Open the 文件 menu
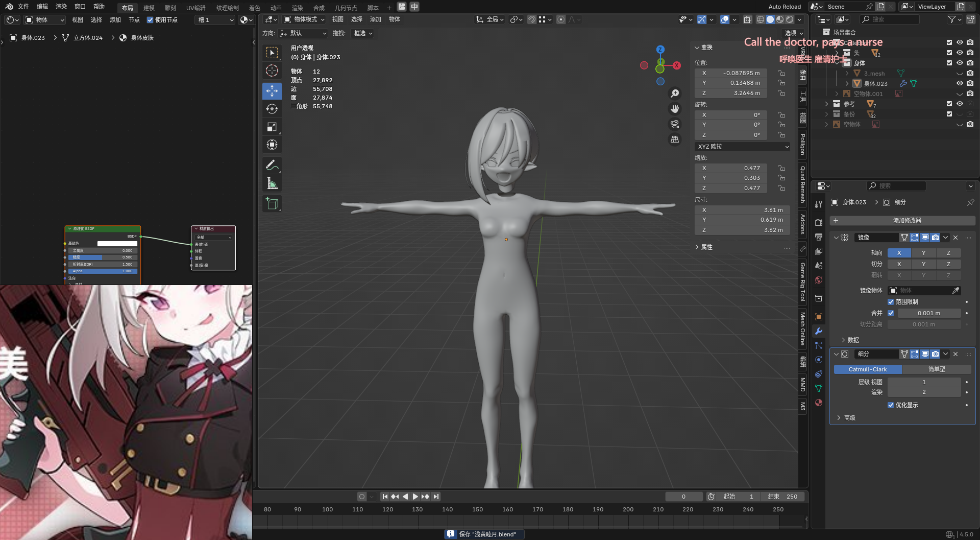Image resolution: width=980 pixels, height=540 pixels. point(23,7)
